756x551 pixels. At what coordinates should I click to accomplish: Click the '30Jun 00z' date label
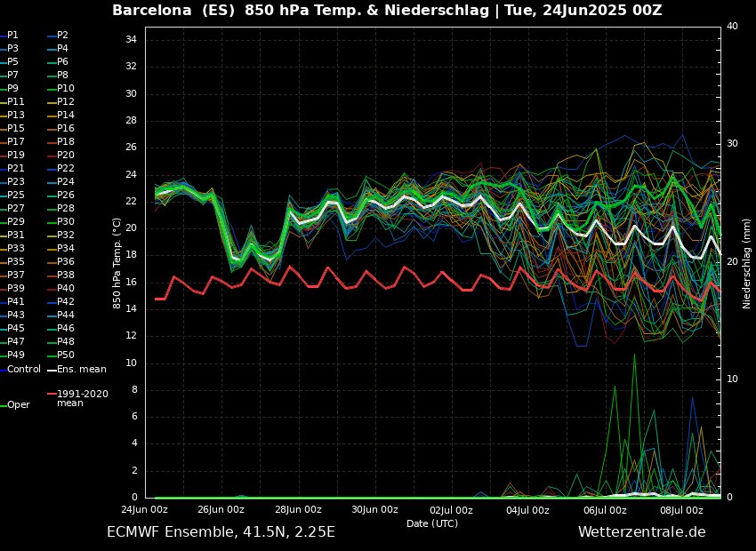[374, 510]
